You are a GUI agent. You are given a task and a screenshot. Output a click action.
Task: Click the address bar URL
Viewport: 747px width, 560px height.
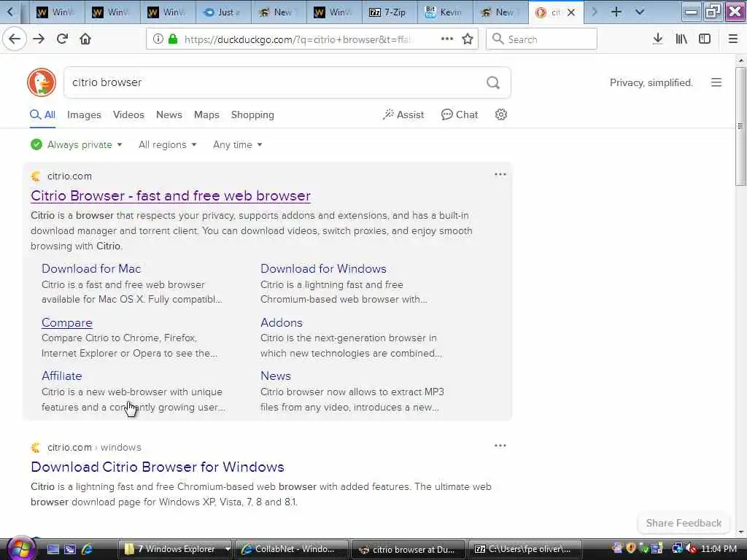click(298, 39)
